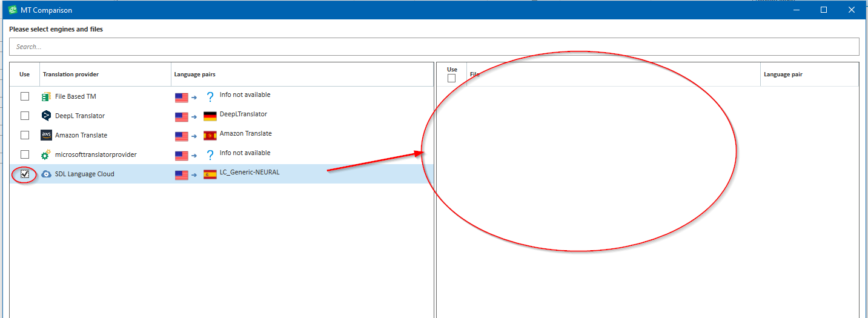The height and width of the screenshot is (318, 868).
Task: Click the DeepL Translator provider icon
Action: tap(46, 116)
